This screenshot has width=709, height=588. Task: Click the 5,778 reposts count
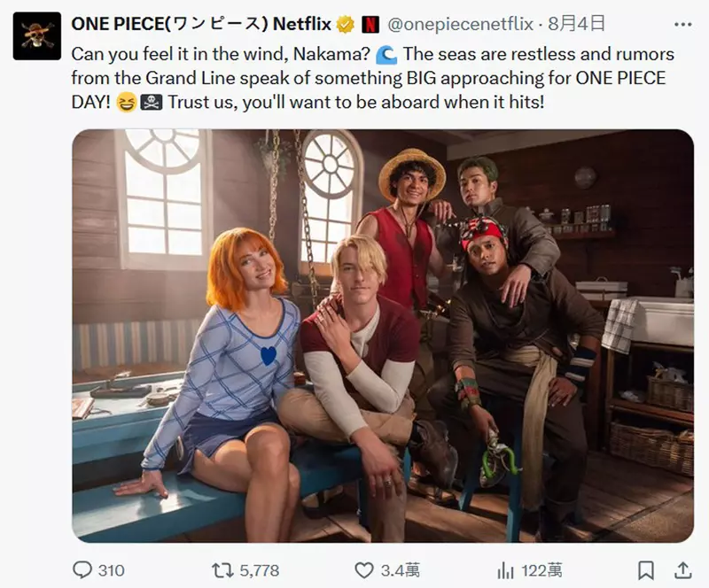(x=260, y=569)
